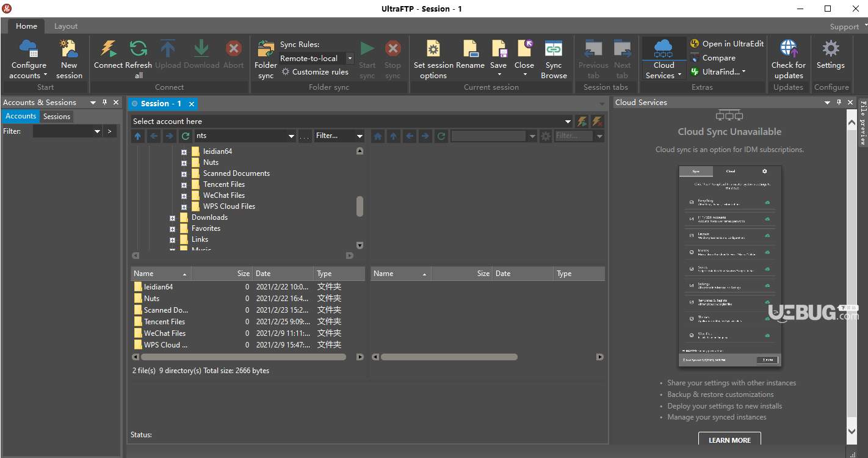The width and height of the screenshot is (868, 458).
Task: Open Folder sync tool
Action: [266, 59]
